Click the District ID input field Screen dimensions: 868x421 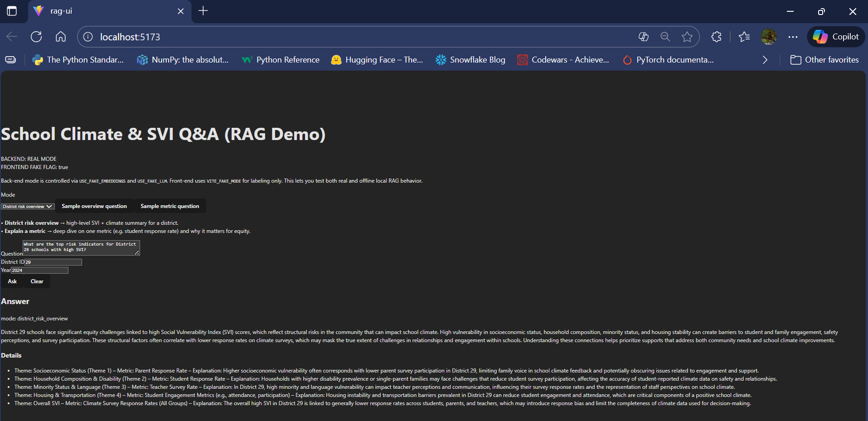(x=53, y=262)
